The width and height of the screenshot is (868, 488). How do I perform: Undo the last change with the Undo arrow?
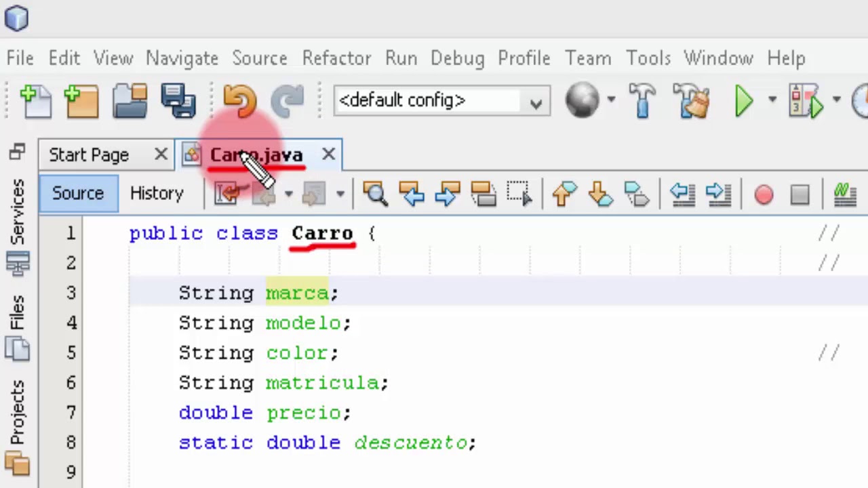240,101
